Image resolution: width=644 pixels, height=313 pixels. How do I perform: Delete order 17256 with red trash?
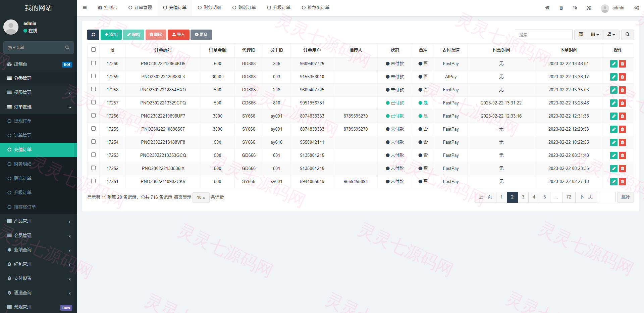622,116
